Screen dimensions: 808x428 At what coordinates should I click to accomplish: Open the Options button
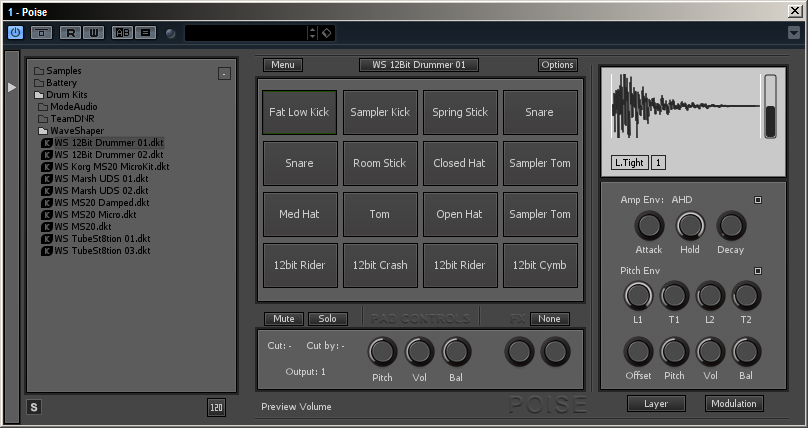[x=558, y=65]
